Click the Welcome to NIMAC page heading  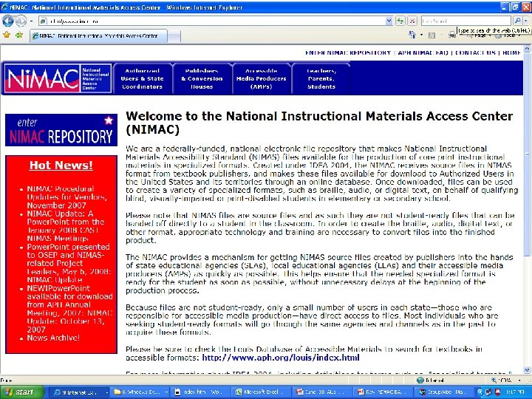319,123
